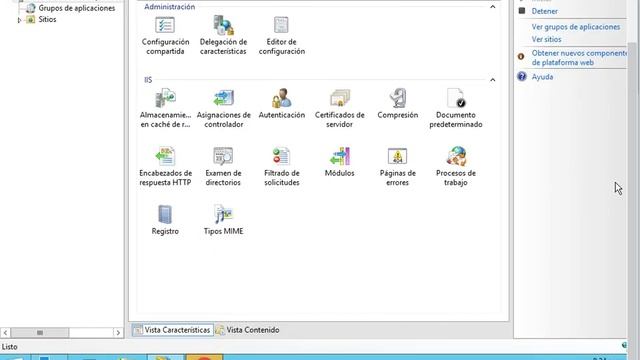Click Detener action
The height and width of the screenshot is (360, 640).
pyautogui.click(x=544, y=11)
